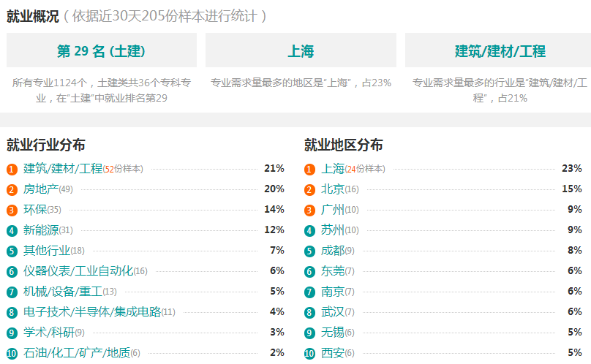The height and width of the screenshot is (364, 591).
Task: Open the 无锡 region link
Action: pyautogui.click(x=333, y=333)
